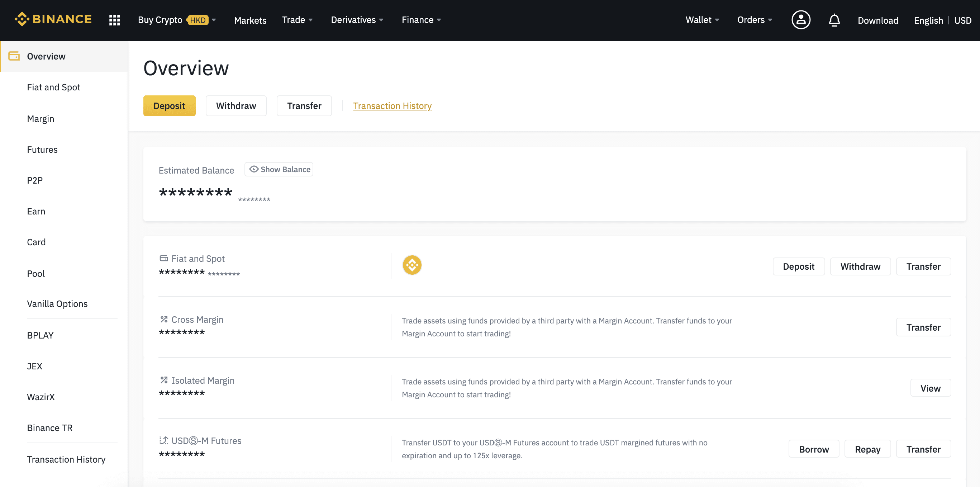980x487 pixels.
Task: Click the Fiat and Spot account title
Action: pyautogui.click(x=198, y=259)
